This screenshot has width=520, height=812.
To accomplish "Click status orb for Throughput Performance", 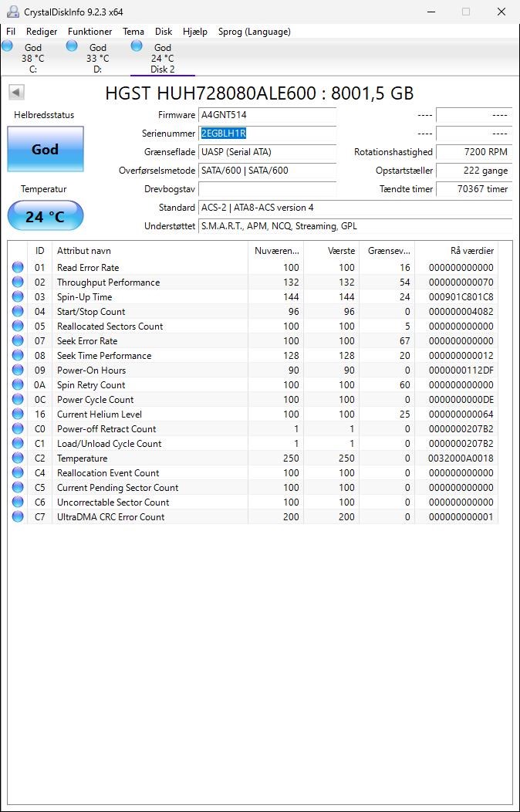I will point(18,282).
